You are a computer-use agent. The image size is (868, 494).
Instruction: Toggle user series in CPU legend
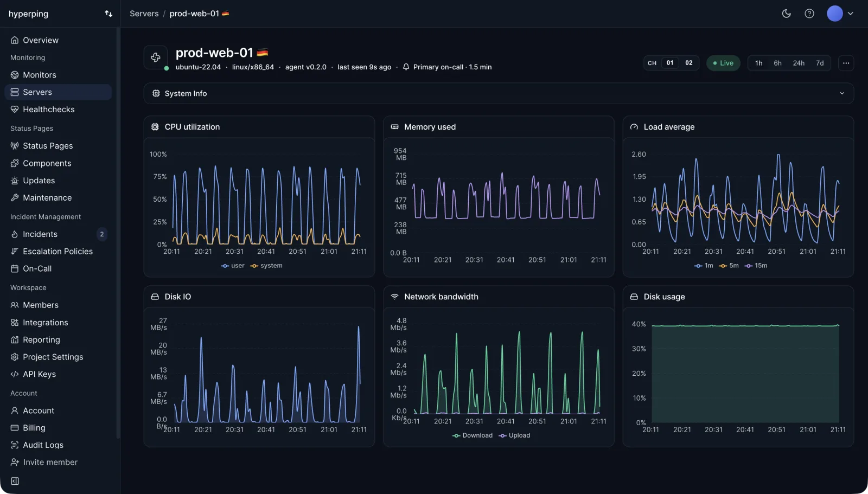click(x=233, y=266)
